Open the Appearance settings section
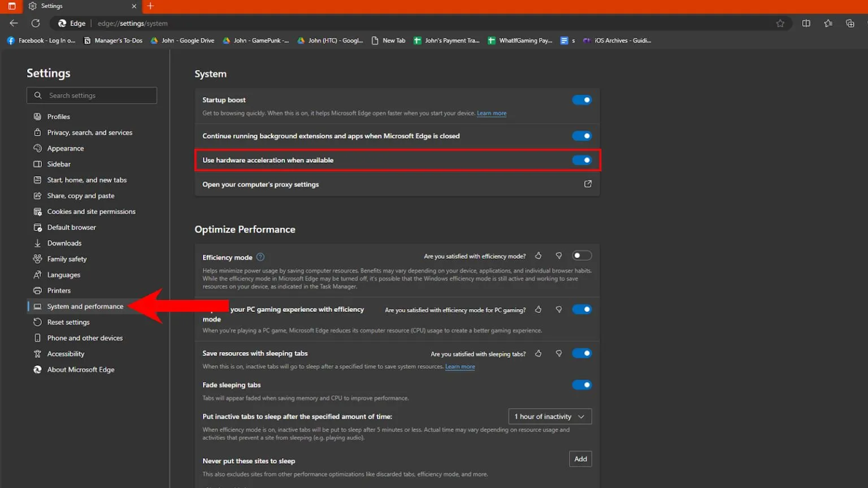Viewport: 868px width, 488px height. 66,148
